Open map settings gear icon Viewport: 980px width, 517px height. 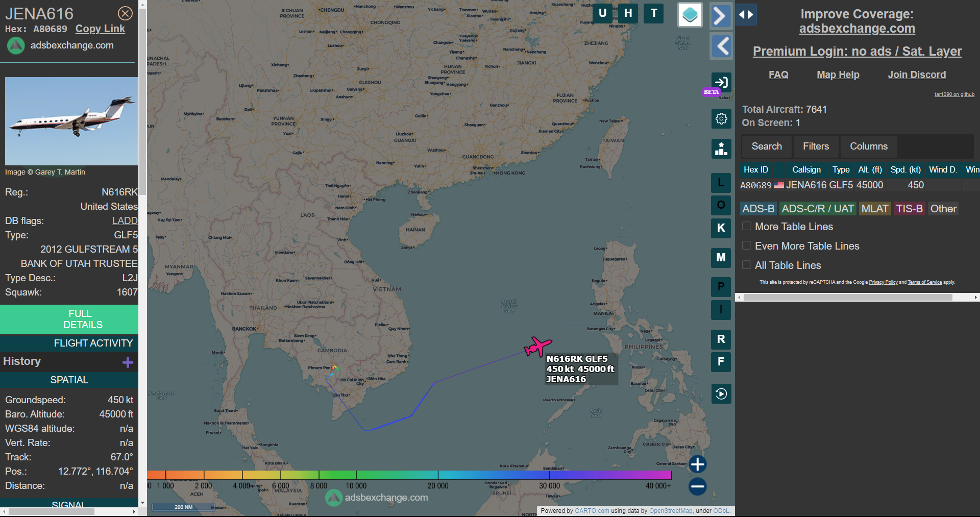pyautogui.click(x=721, y=118)
